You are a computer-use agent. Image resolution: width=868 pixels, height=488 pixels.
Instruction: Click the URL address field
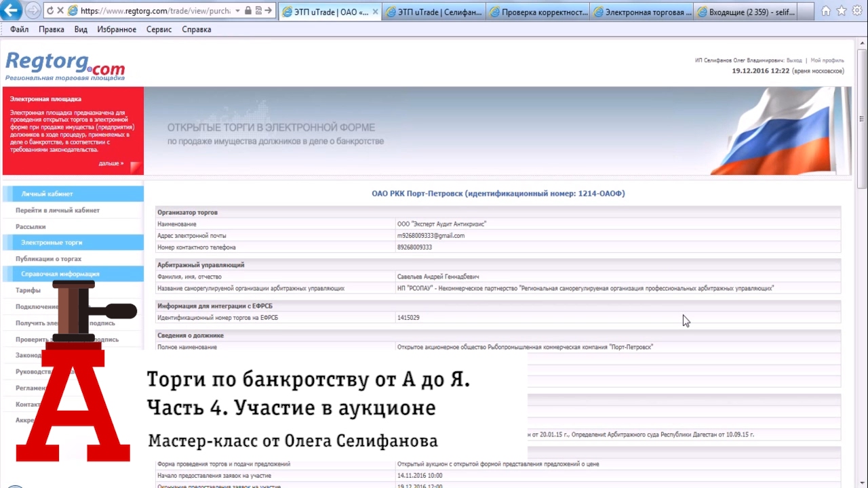[x=155, y=11]
